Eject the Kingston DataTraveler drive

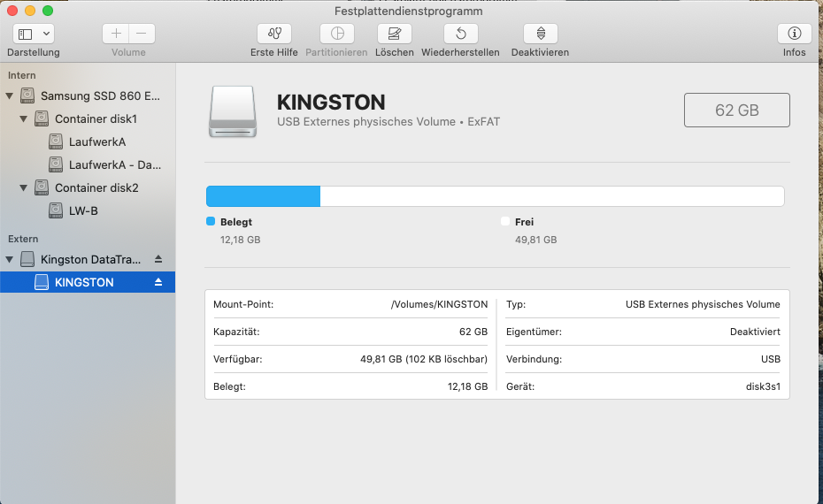click(158, 259)
